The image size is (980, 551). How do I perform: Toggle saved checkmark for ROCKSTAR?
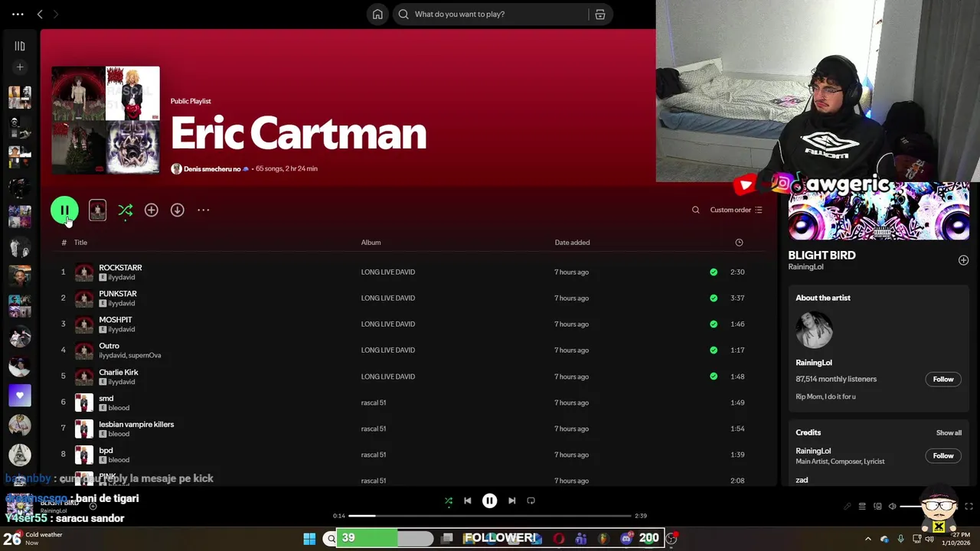[x=714, y=272]
